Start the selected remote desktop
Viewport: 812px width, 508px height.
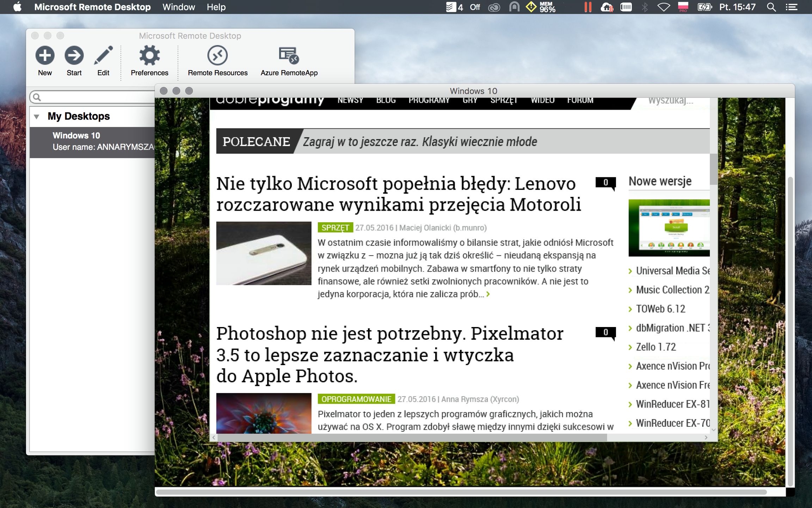click(x=74, y=55)
